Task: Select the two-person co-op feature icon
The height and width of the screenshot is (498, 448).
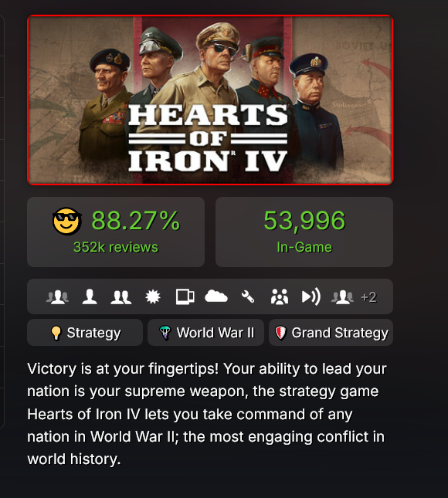Action: click(x=120, y=297)
